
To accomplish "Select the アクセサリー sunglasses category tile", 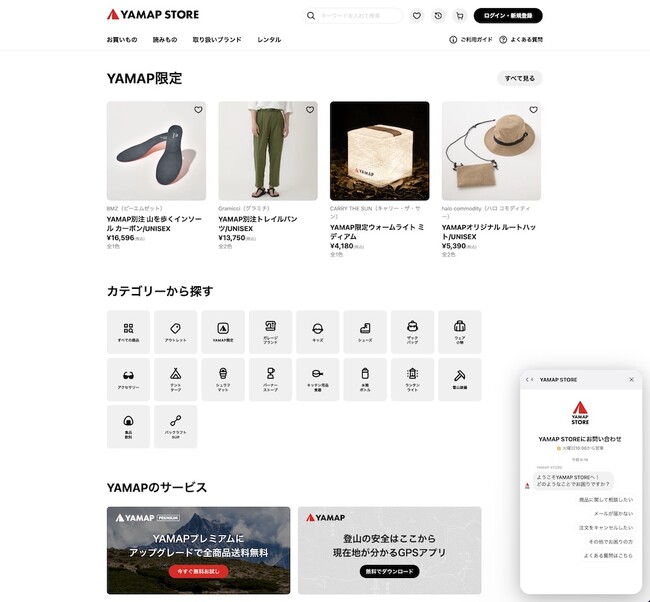I will pyautogui.click(x=128, y=379).
